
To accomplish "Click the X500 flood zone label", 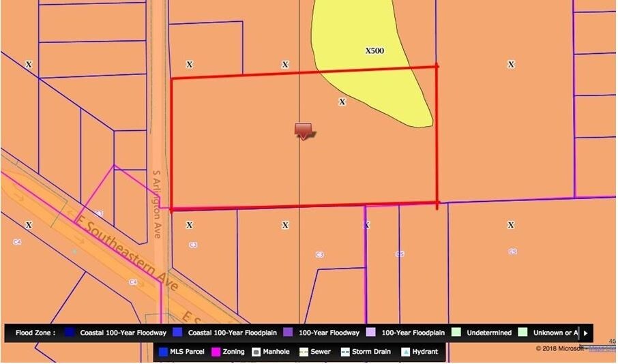I will tap(374, 50).
